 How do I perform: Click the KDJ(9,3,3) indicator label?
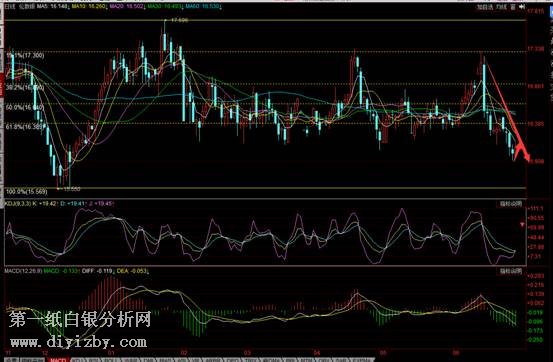click(18, 204)
